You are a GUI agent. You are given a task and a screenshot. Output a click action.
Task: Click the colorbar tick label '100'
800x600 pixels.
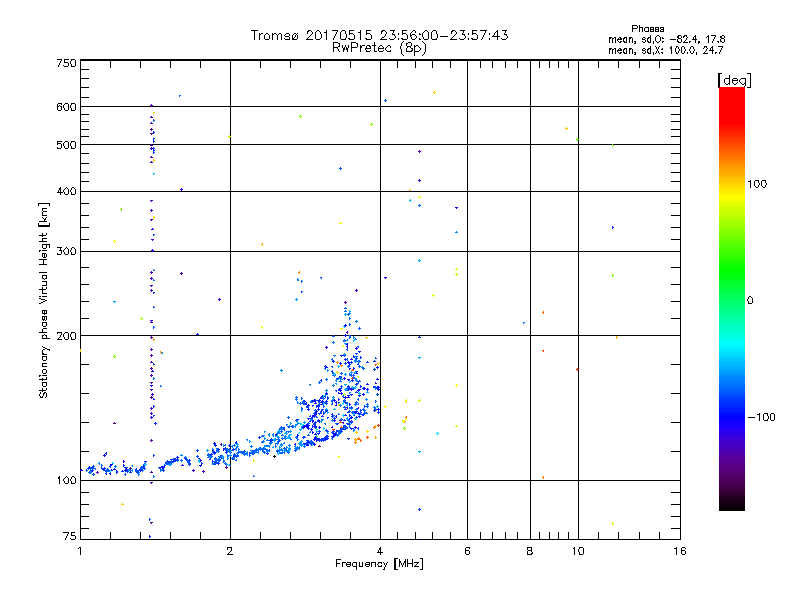tap(757, 184)
